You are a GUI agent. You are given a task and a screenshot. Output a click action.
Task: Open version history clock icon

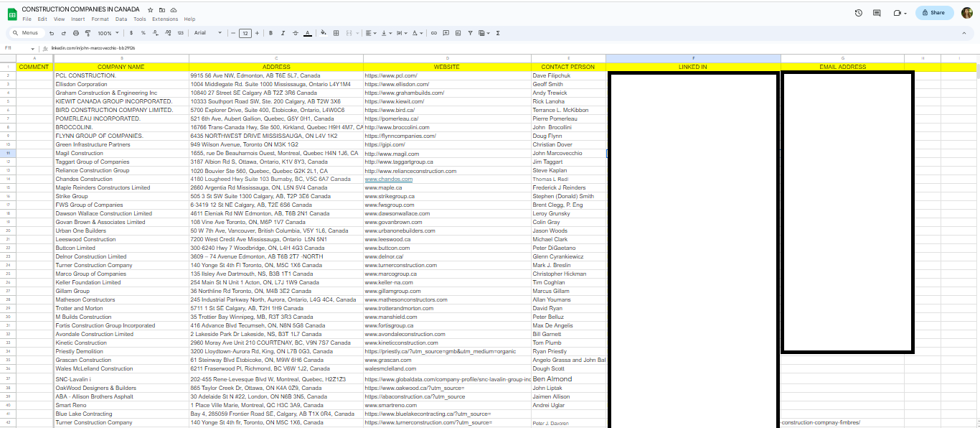click(x=859, y=13)
